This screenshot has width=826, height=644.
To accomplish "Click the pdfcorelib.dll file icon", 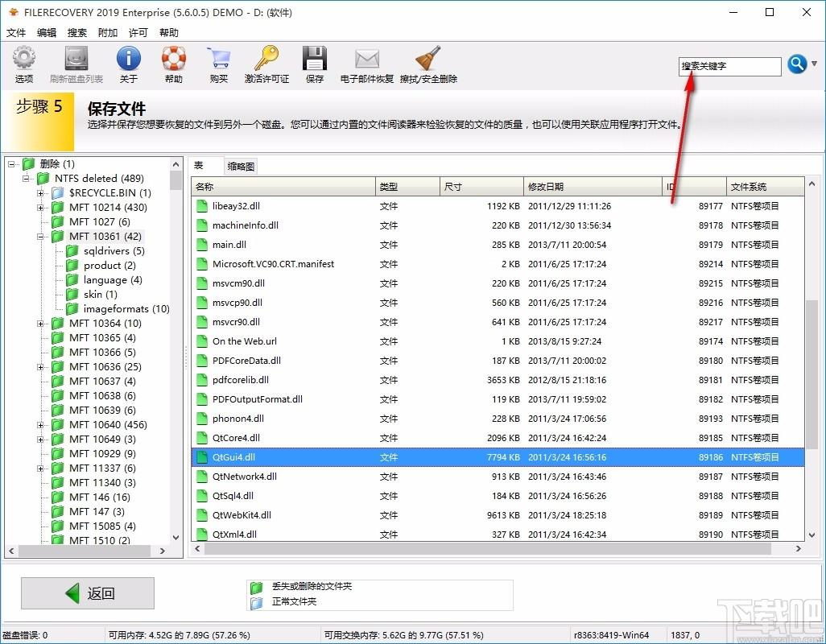I will [202, 380].
